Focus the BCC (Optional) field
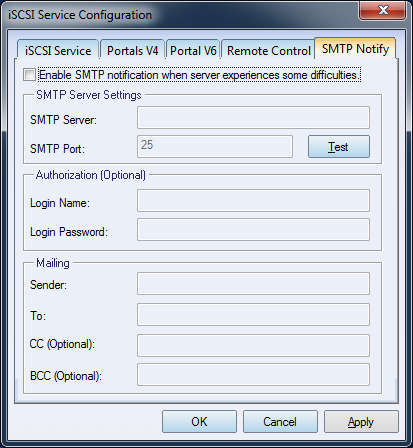 click(253, 375)
